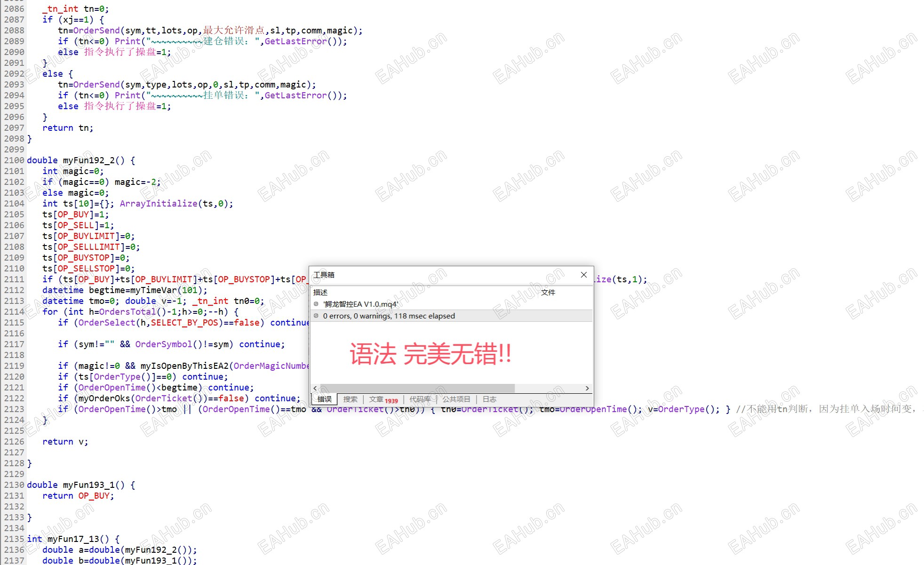Click status icon beside 0 errors result
Screen dimensions: 924x565
[316, 316]
